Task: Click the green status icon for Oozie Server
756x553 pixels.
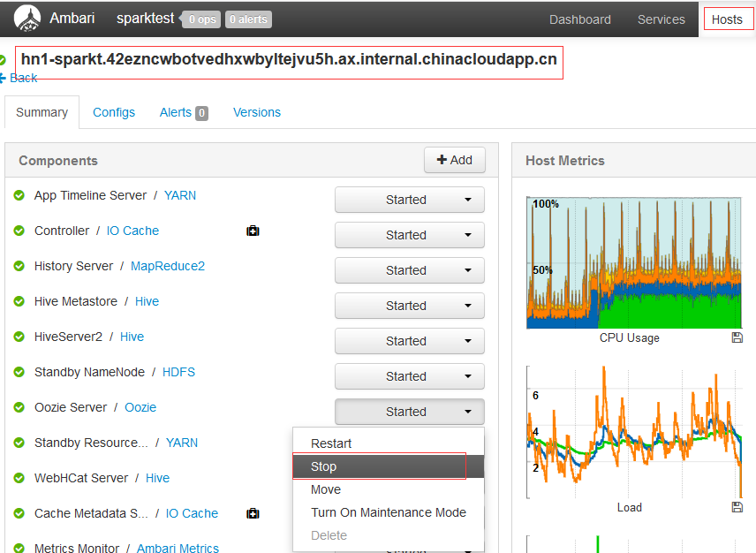Action: coord(19,407)
